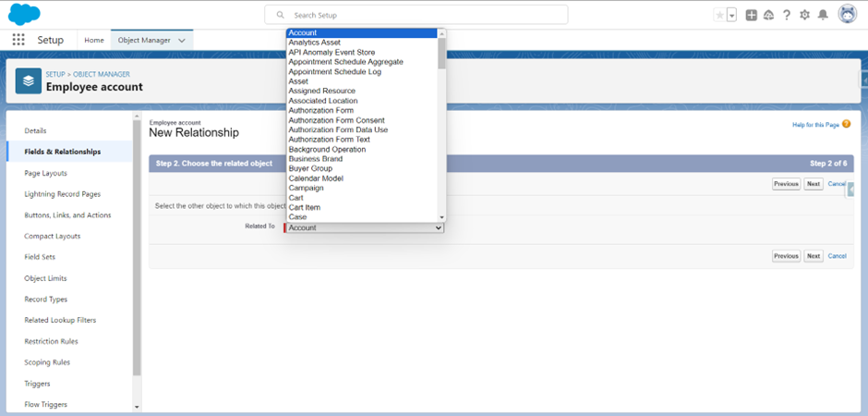Open the user profile avatar
This screenshot has width=868, height=416.
848,15
